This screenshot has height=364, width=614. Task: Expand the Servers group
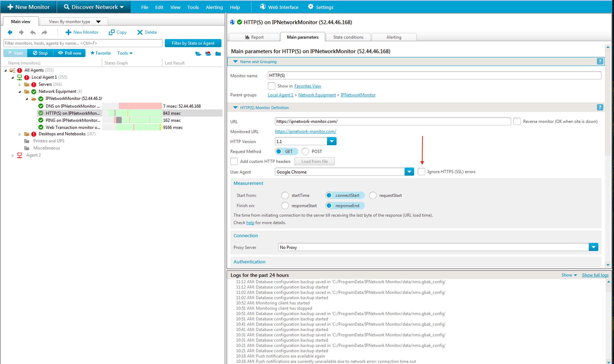20,85
